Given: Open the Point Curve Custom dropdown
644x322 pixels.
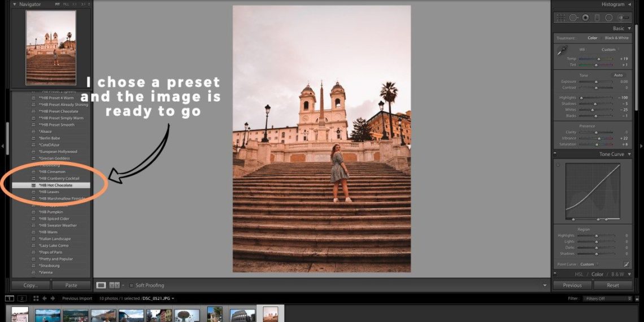Looking at the screenshot, I should click(x=589, y=264).
